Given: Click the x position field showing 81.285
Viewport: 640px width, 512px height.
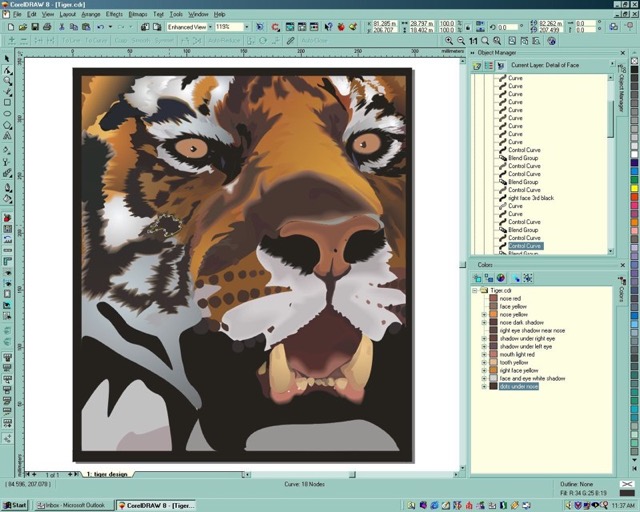Looking at the screenshot, I should coord(385,24).
